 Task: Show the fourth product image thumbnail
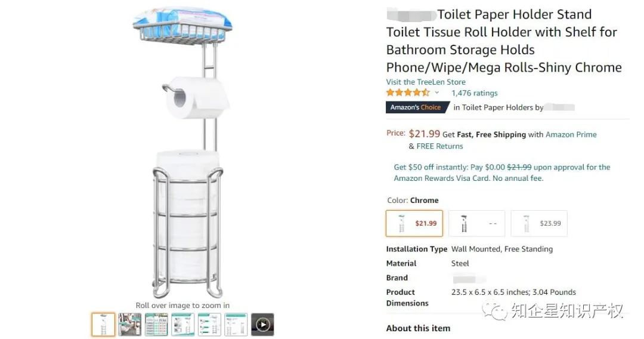pyautogui.click(x=183, y=324)
